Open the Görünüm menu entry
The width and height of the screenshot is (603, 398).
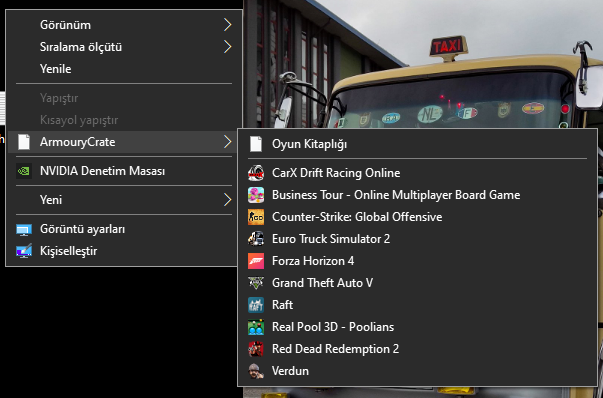(x=123, y=25)
